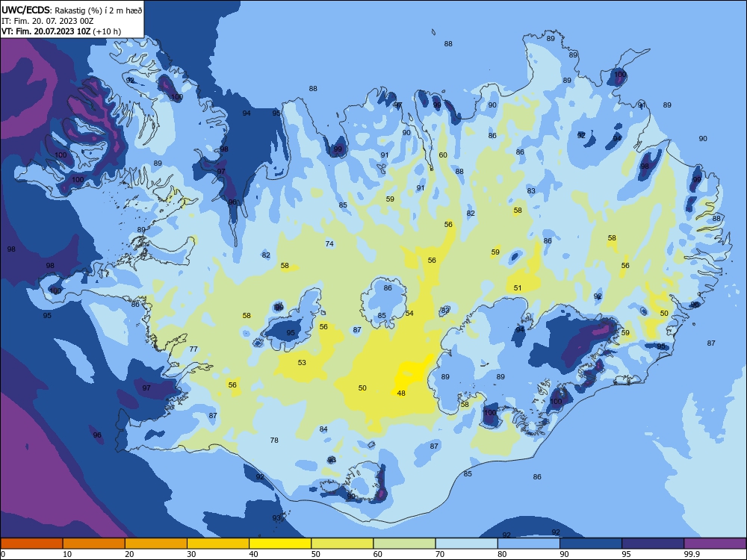Click the humidity value 48 on the map
Image resolution: width=747 pixels, height=560 pixels.
[x=401, y=393]
